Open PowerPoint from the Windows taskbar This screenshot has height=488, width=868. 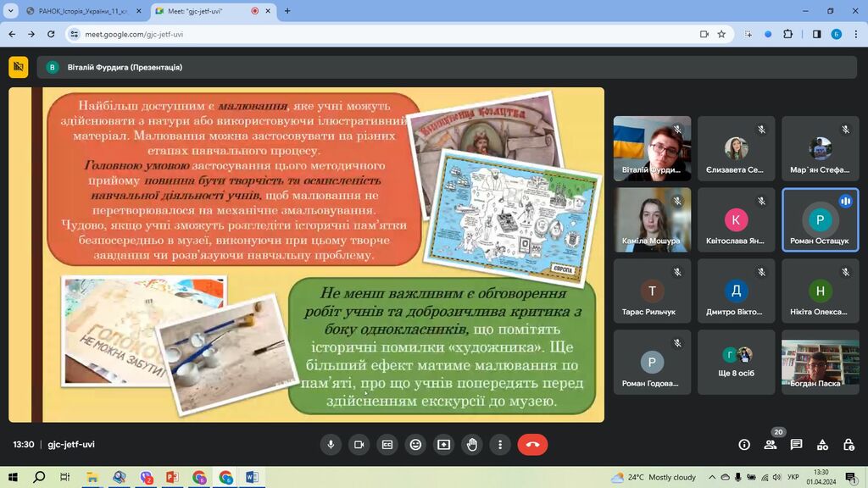(172, 477)
